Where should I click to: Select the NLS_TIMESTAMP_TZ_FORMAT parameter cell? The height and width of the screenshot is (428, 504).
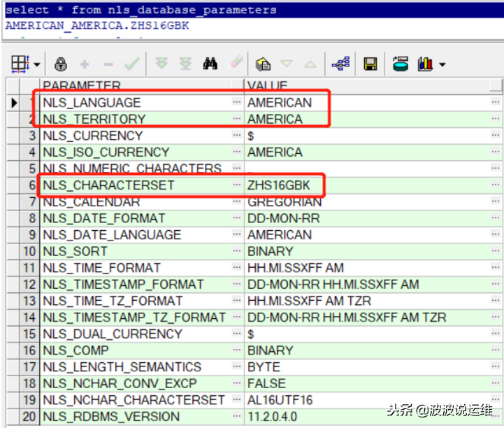(x=141, y=318)
